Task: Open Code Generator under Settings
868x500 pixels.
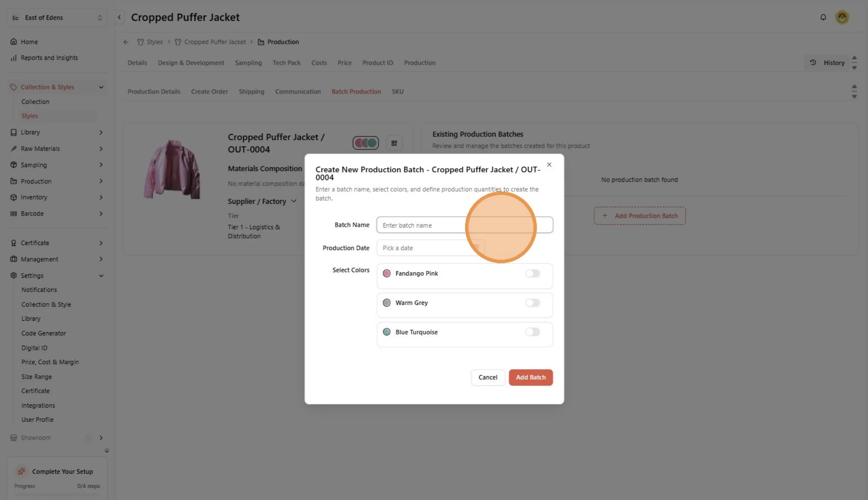Action: [x=43, y=333]
